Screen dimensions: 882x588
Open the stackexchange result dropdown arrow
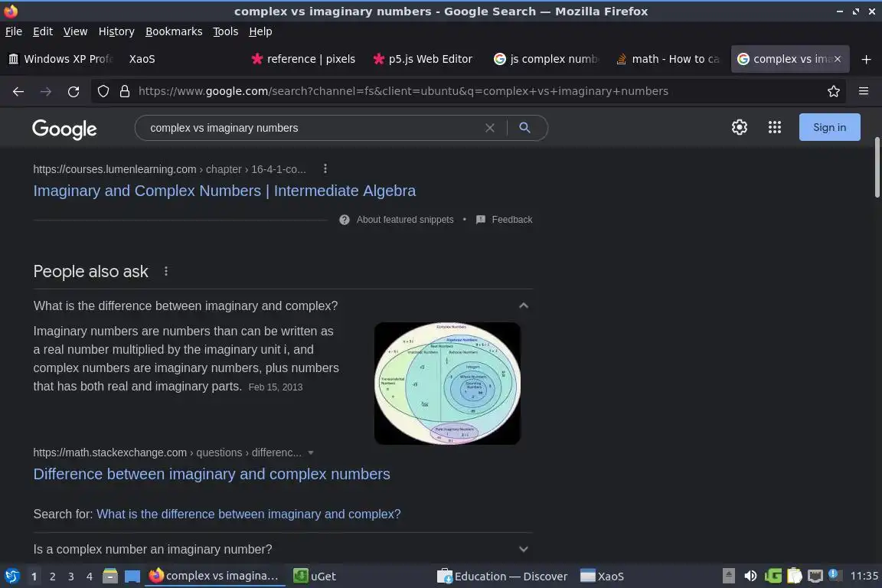click(x=311, y=452)
